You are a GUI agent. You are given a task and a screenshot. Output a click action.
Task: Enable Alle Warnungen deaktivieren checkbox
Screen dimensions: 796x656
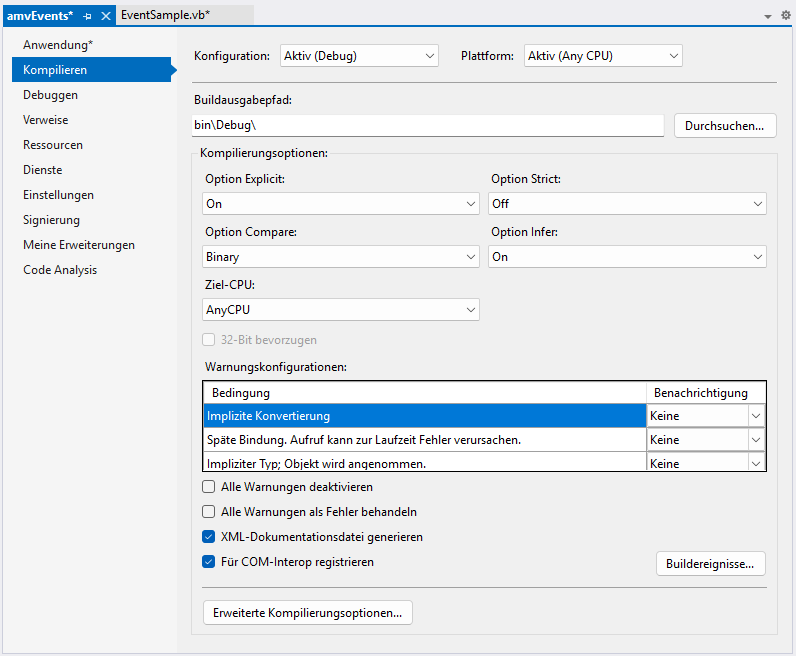pos(209,487)
